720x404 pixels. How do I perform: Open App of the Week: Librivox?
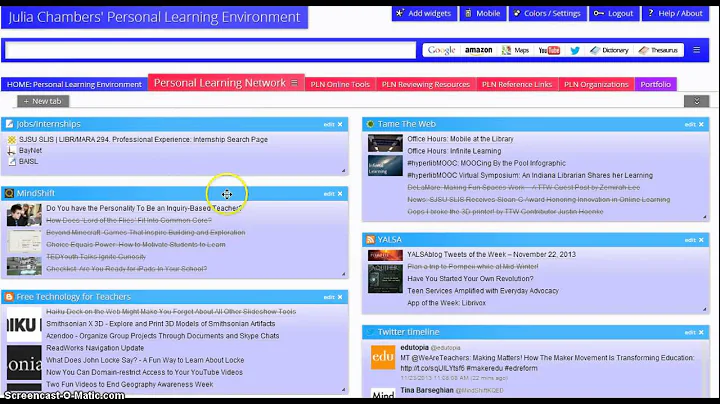(446, 303)
